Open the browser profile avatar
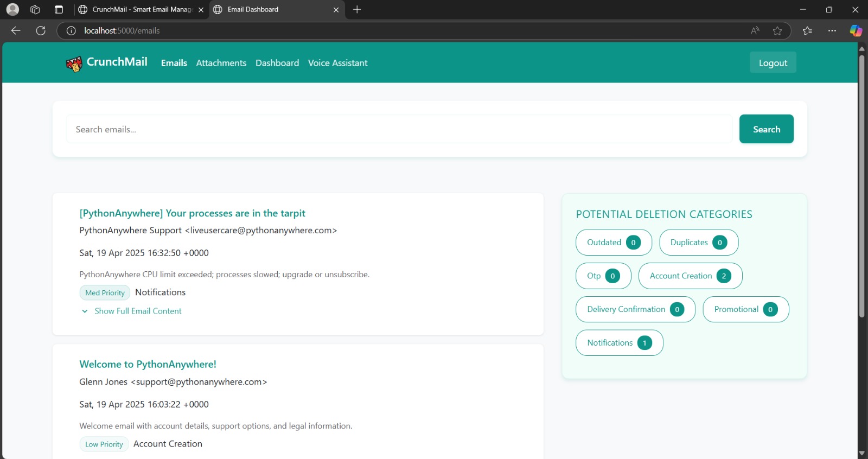 (12, 9)
